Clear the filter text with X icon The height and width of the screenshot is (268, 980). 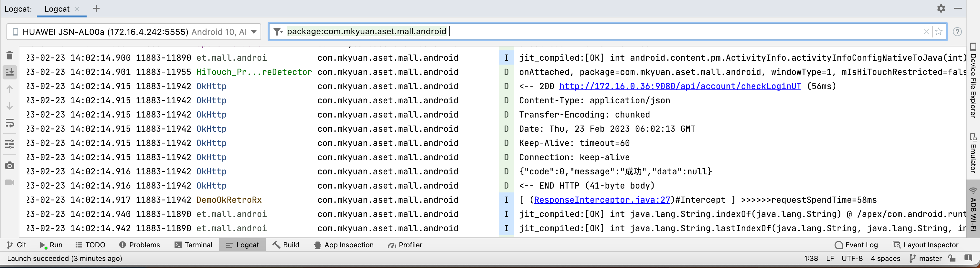926,32
